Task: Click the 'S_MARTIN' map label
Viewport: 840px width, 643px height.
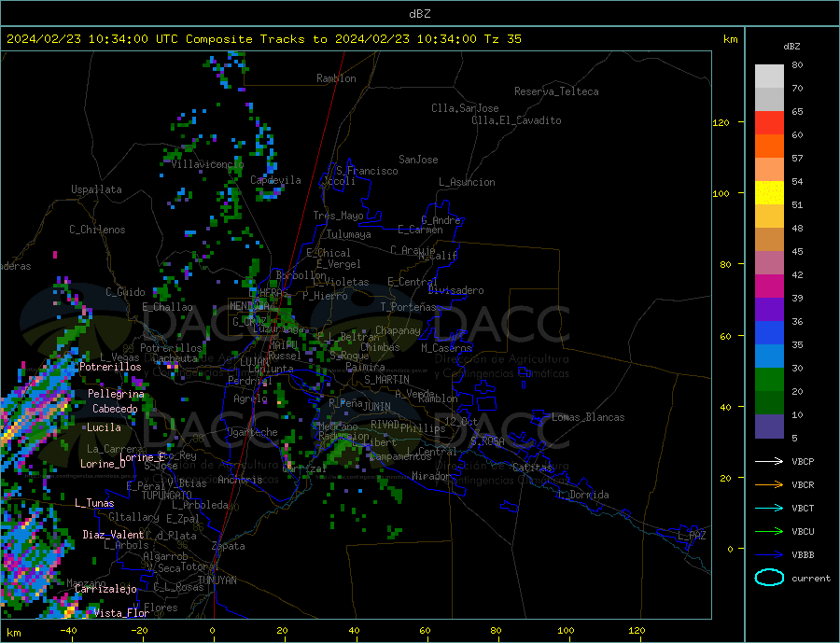Action: pyautogui.click(x=386, y=380)
